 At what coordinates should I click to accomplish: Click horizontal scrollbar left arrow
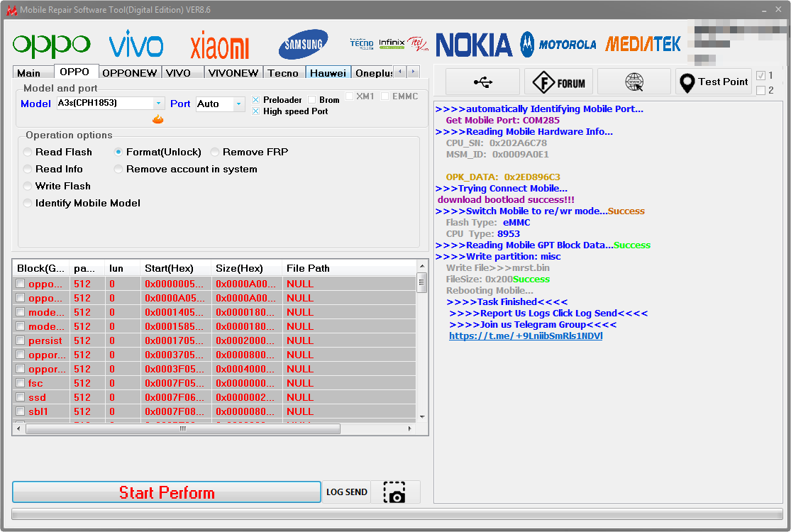tap(18, 429)
